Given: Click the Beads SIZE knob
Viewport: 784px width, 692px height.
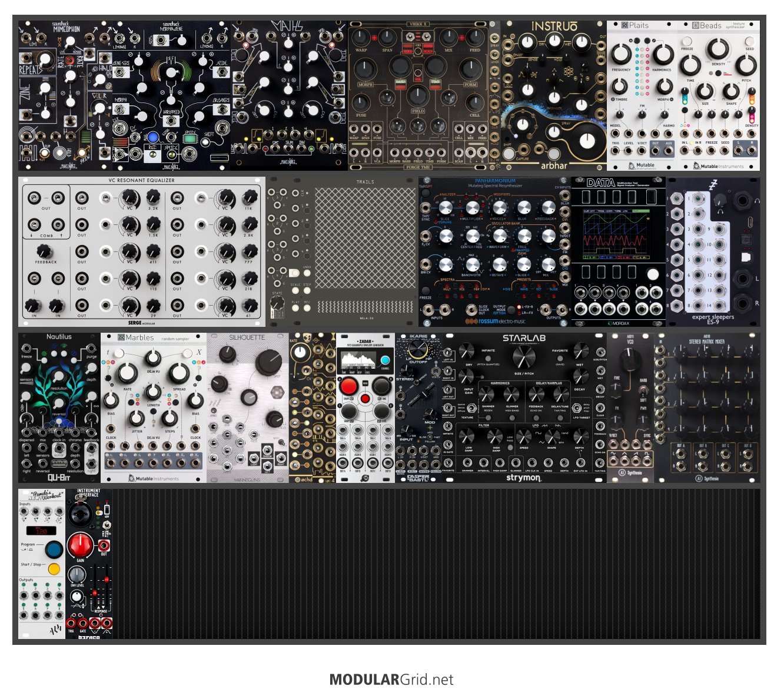Looking at the screenshot, I should 705,91.
